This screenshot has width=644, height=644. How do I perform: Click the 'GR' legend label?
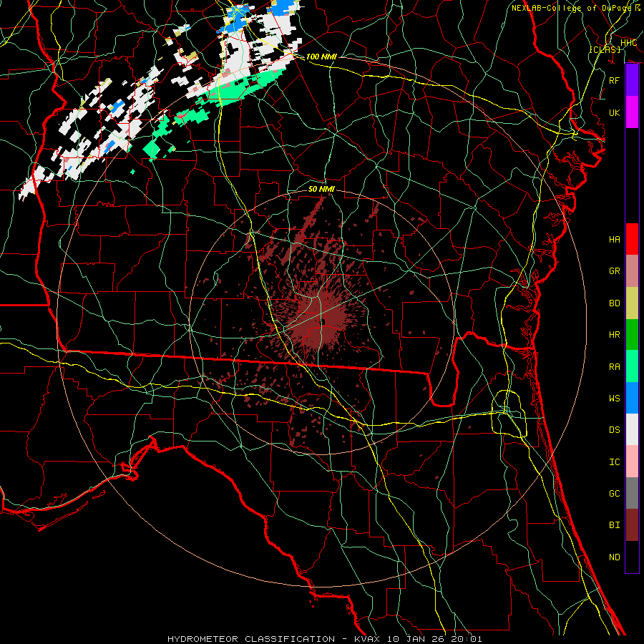tap(615, 271)
